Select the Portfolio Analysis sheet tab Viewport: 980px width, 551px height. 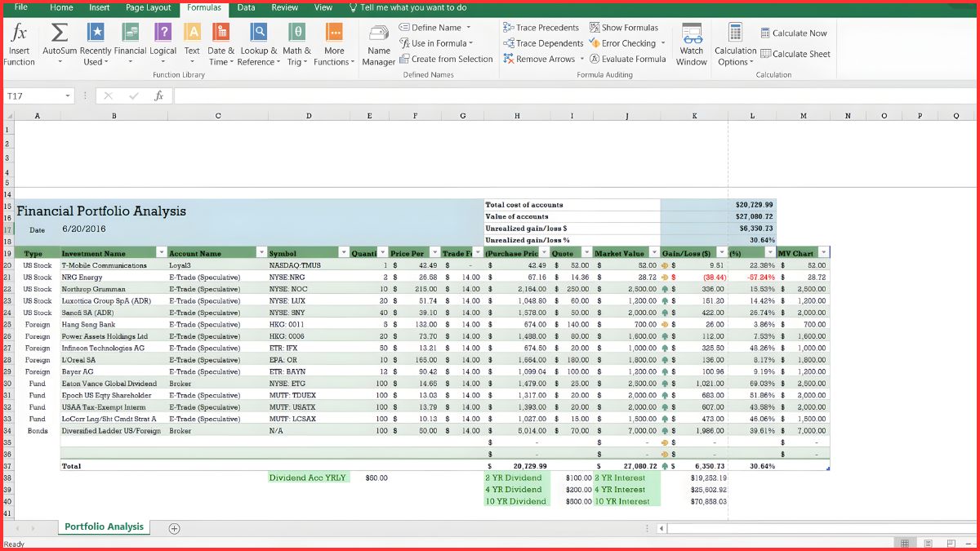[104, 527]
